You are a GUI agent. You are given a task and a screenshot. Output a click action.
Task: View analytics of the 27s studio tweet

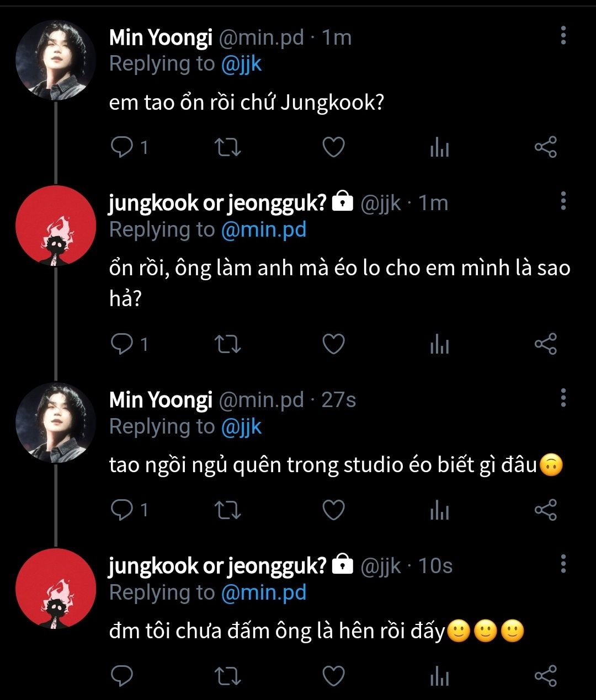coord(439,510)
